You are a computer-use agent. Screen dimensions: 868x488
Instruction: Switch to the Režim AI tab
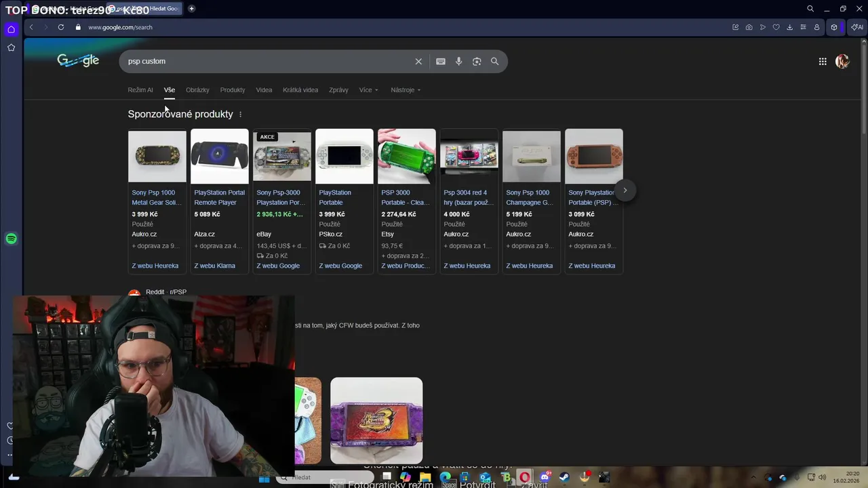pyautogui.click(x=140, y=90)
